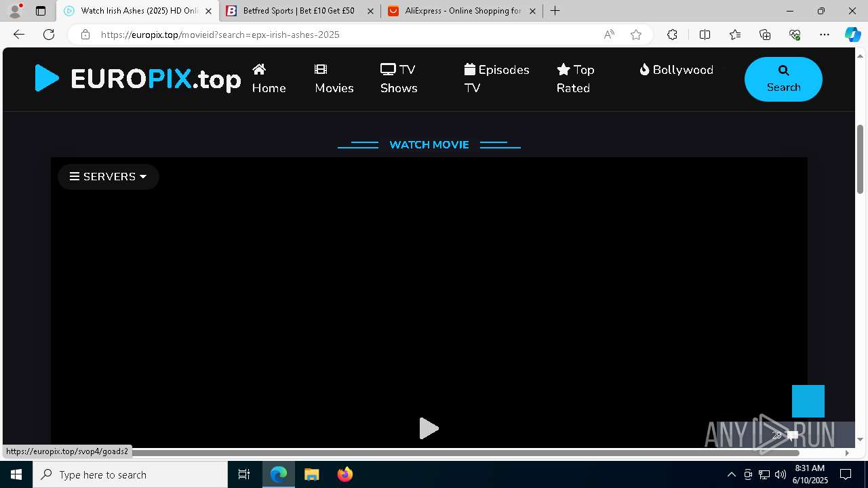Open the TV Shows page
Screen dimensions: 868x488
[x=399, y=79]
